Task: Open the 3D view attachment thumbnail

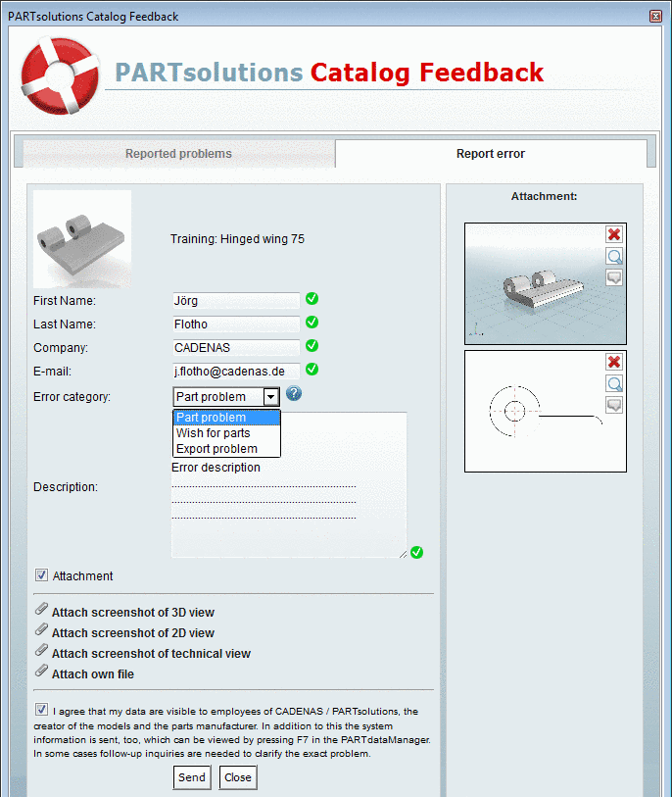Action: point(546,283)
